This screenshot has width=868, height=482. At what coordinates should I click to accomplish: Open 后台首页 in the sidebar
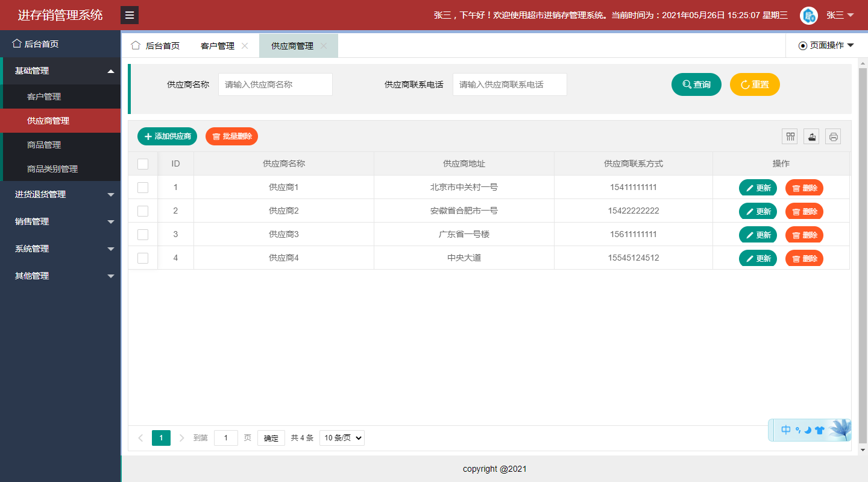point(60,43)
